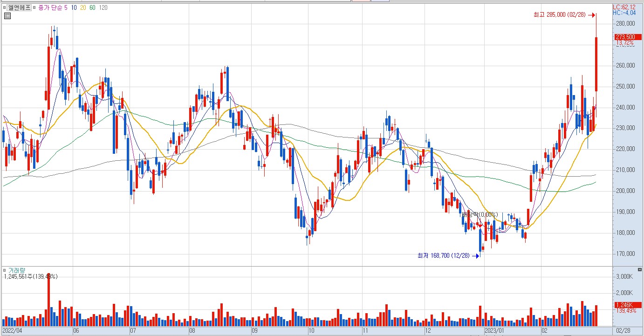Click the pink 5-day moving average label
The image size is (644, 336).
(x=66, y=7)
